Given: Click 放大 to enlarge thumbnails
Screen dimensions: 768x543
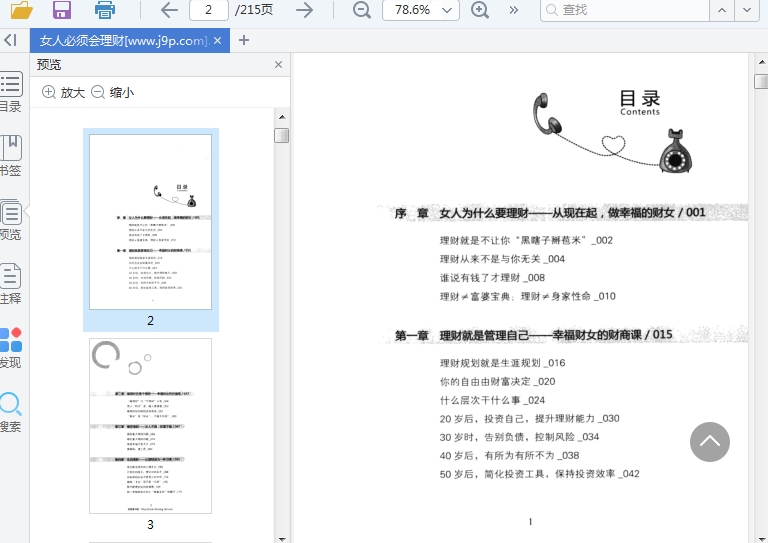Looking at the screenshot, I should (64, 92).
